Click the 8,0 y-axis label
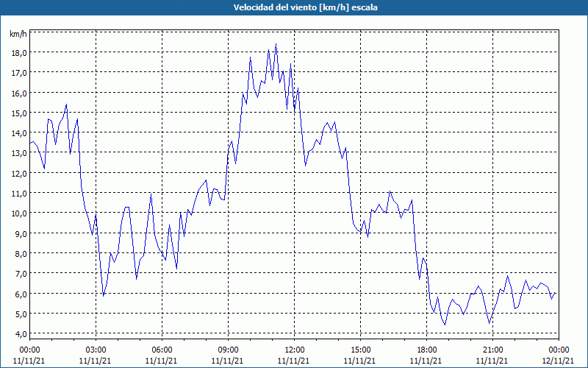 tap(21, 254)
